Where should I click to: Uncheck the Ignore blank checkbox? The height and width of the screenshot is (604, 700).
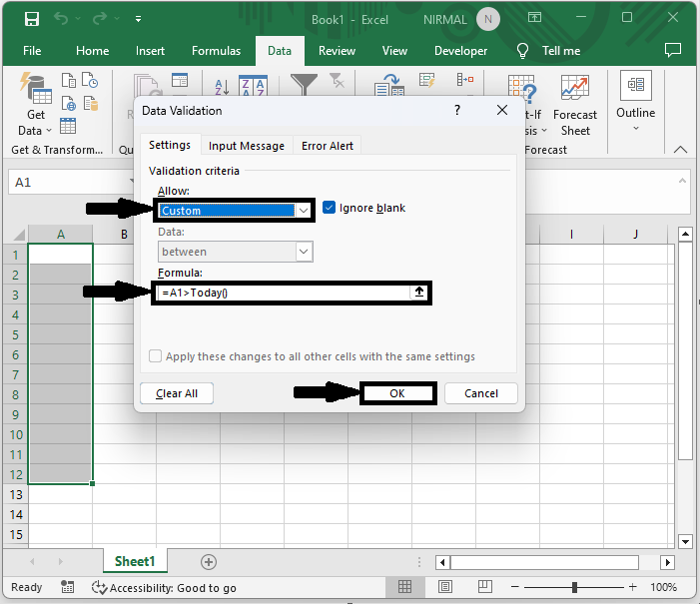[x=330, y=208]
